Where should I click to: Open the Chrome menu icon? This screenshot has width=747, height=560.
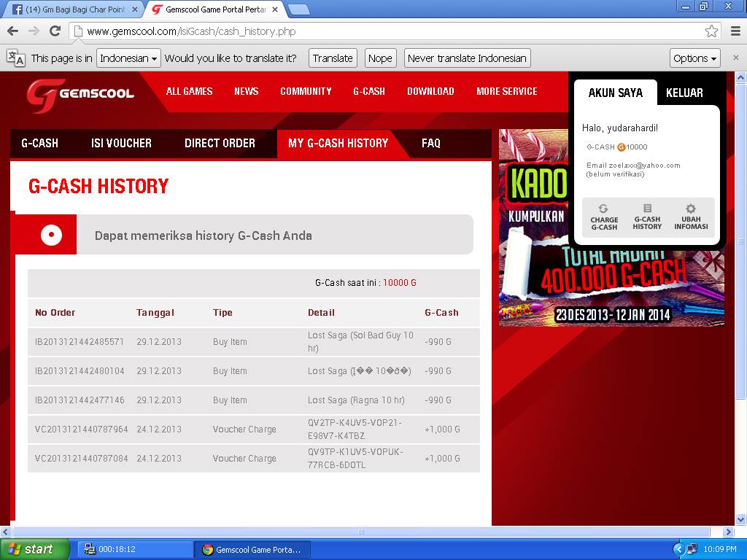point(735,31)
